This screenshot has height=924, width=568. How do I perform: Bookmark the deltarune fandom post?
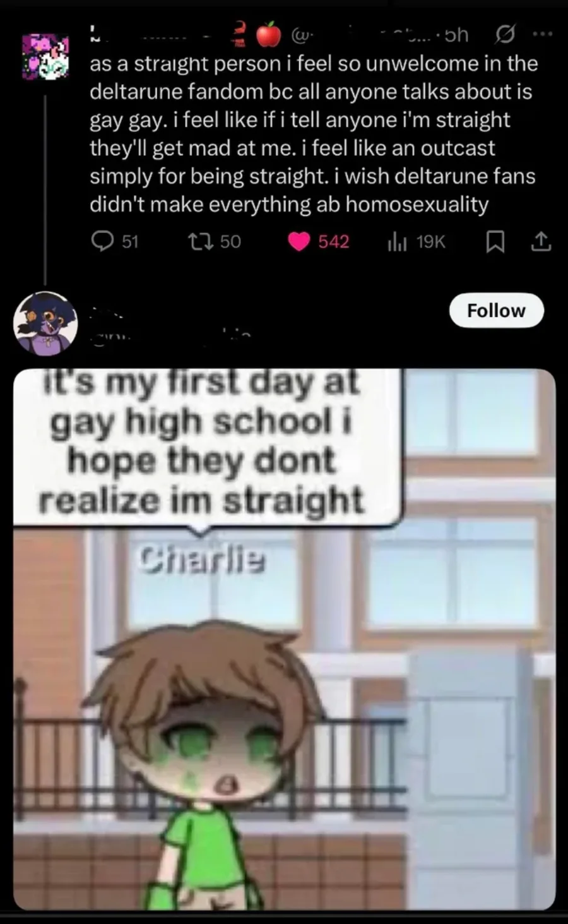tap(495, 242)
